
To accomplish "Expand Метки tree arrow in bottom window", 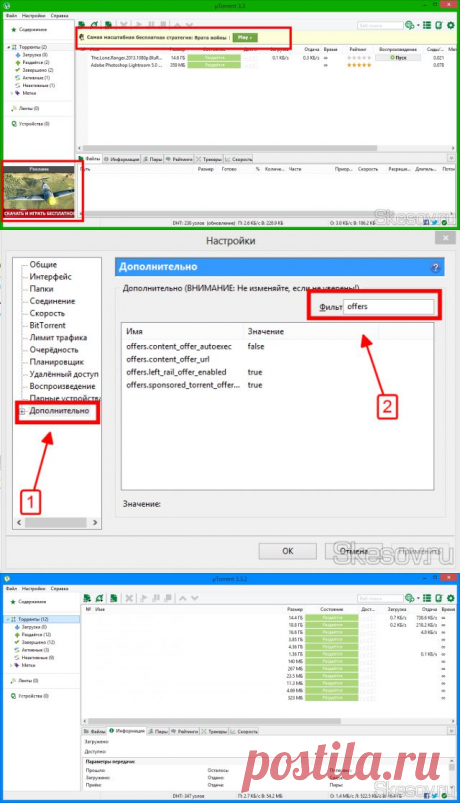I will click(12, 665).
